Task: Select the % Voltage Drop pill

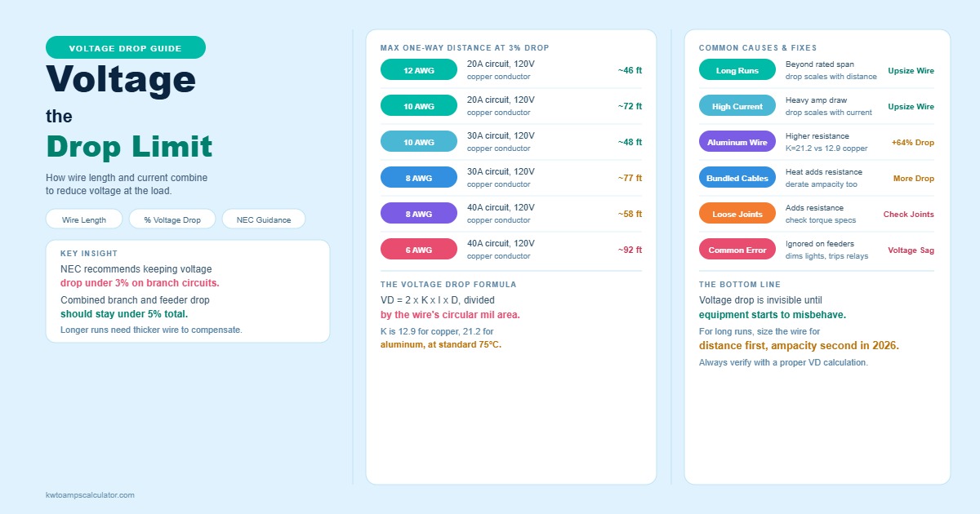Action: (172, 219)
